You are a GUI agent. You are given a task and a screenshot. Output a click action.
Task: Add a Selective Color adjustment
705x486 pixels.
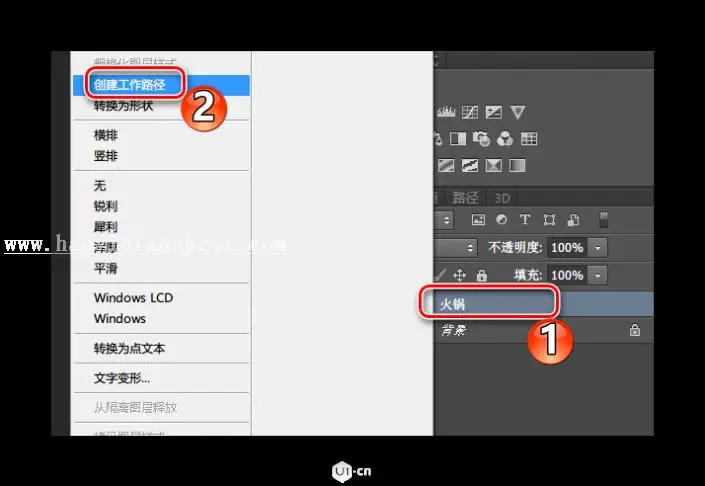point(494,165)
